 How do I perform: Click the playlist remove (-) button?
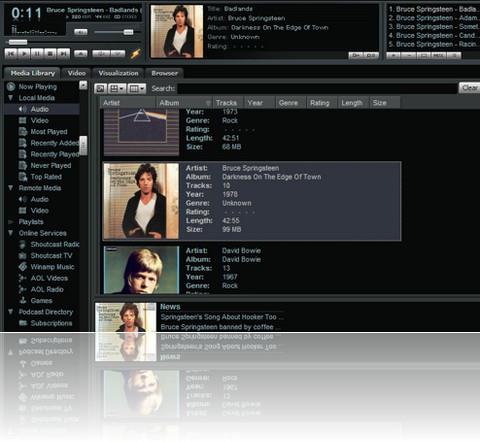[x=409, y=55]
